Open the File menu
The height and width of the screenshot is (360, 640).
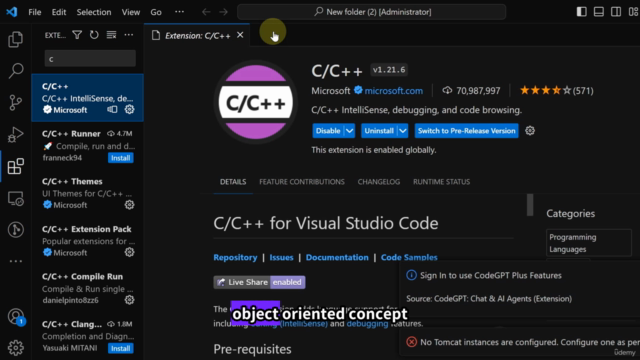point(35,12)
